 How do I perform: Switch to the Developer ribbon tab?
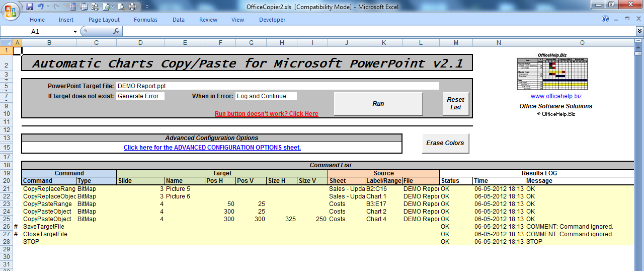tap(272, 20)
